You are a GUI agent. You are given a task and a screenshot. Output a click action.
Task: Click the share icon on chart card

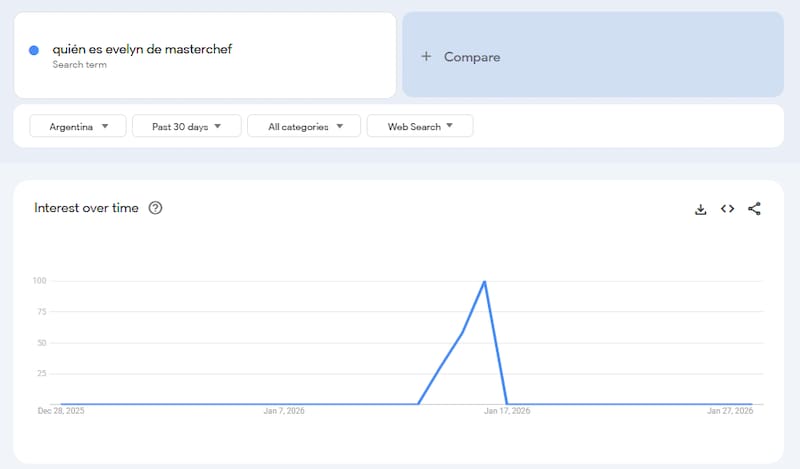[x=755, y=209]
